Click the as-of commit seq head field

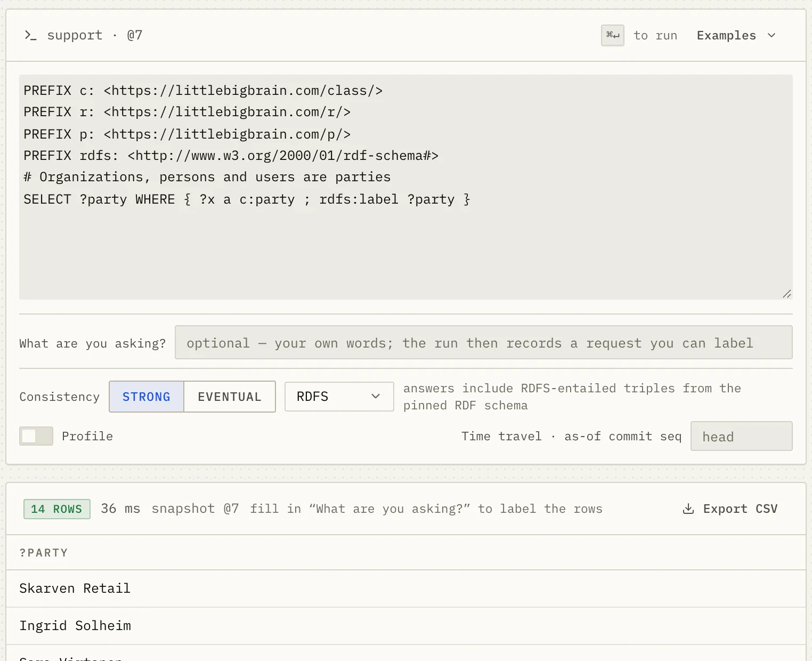click(x=741, y=436)
